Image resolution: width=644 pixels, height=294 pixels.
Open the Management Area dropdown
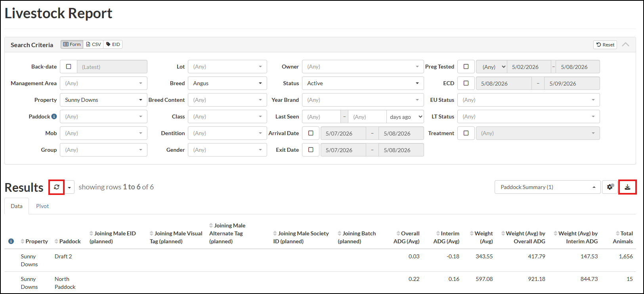[x=103, y=83]
